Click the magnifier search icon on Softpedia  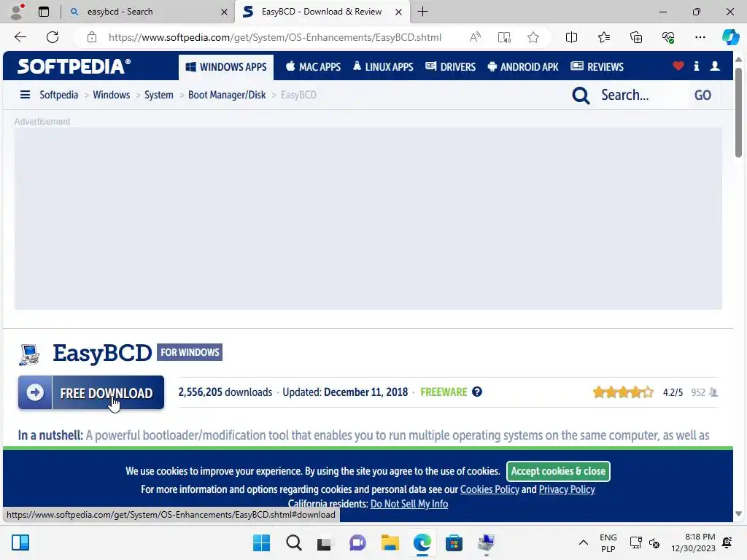click(581, 96)
